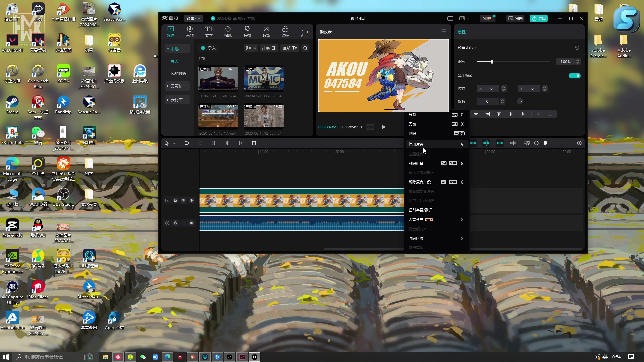644x362 pixels.
Task: Choose 识别字幕/歌词 from context menu
Action: (x=420, y=210)
